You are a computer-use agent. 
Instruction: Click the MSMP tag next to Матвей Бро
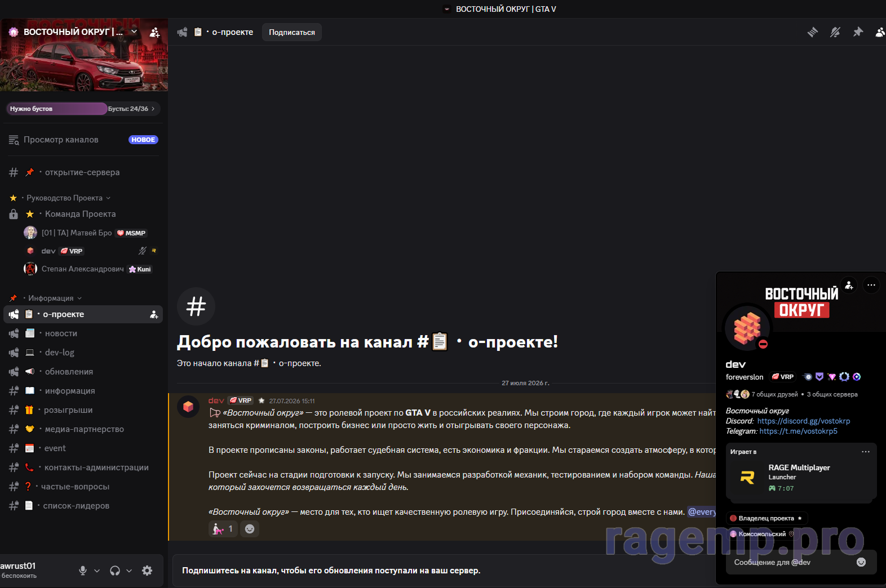131,233
